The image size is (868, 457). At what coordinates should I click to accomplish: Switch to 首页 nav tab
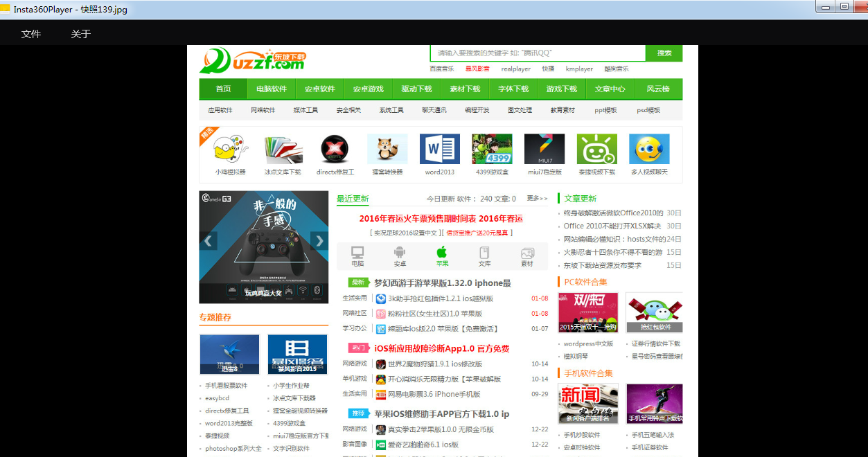coord(223,89)
